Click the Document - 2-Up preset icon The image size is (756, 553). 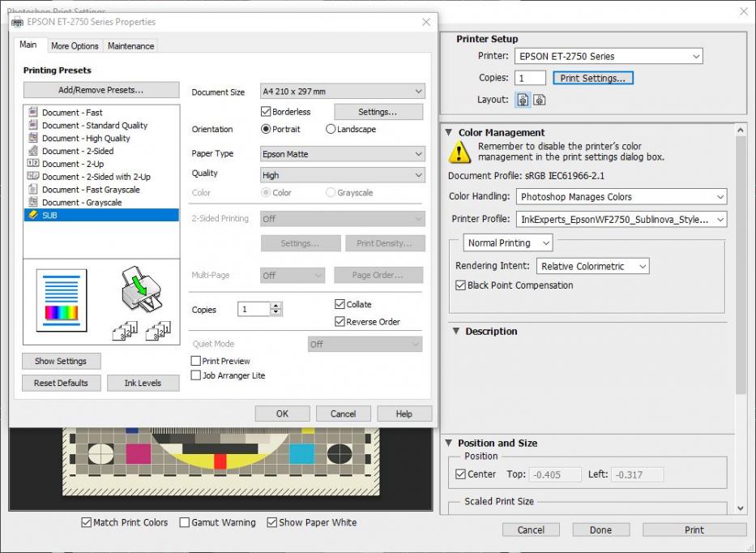pos(32,163)
